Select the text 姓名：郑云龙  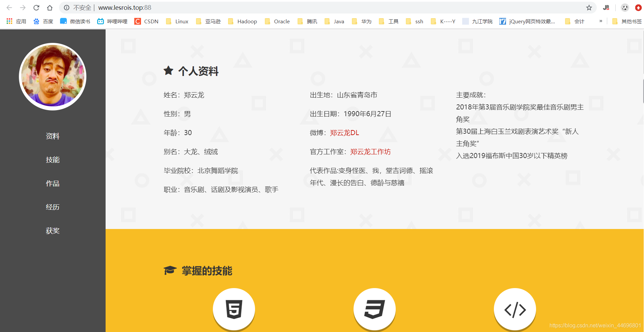[184, 95]
